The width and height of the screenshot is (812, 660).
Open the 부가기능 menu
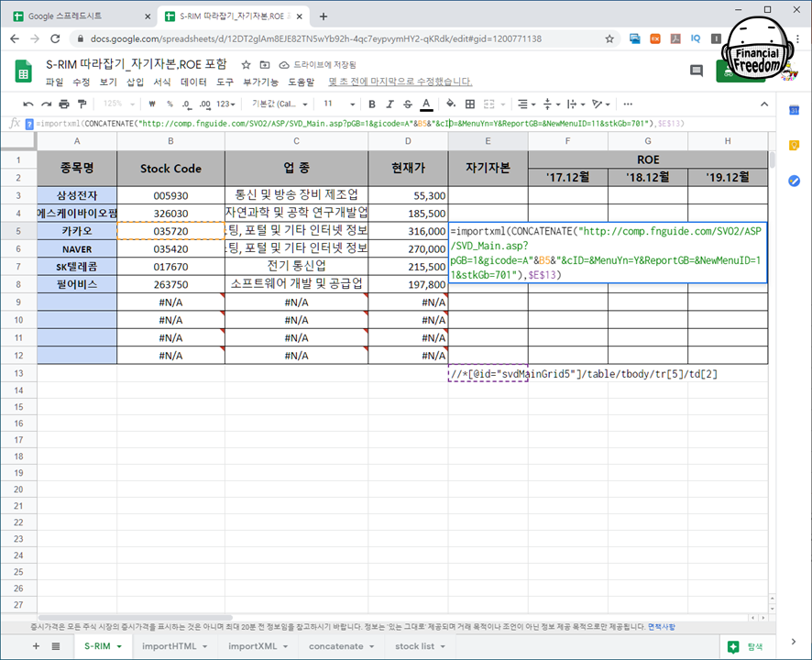click(260, 82)
